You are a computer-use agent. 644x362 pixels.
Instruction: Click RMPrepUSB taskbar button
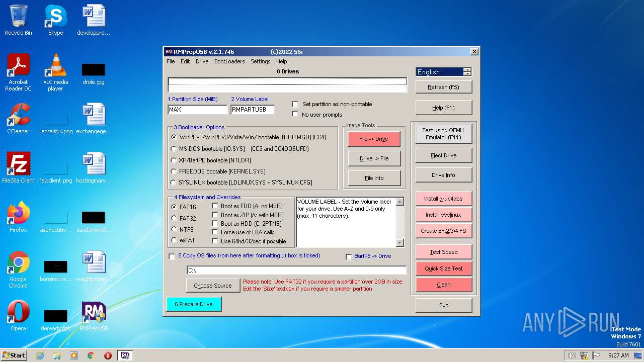click(125, 355)
